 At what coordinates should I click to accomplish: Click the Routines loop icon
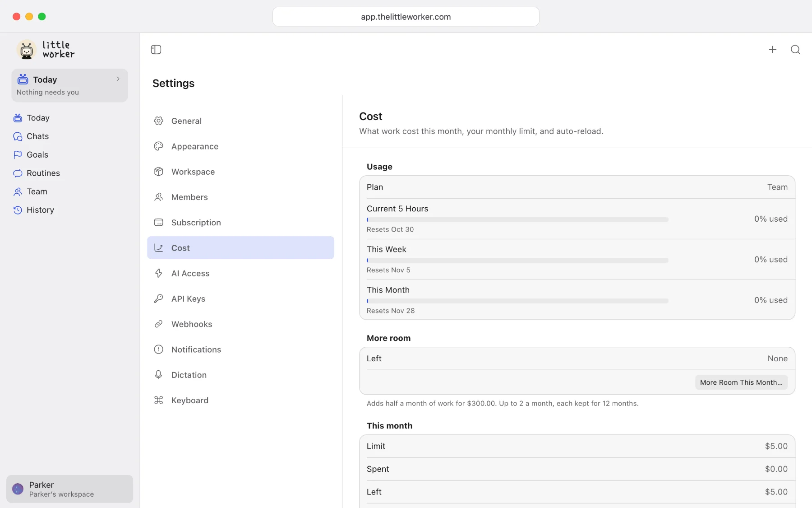(x=18, y=173)
